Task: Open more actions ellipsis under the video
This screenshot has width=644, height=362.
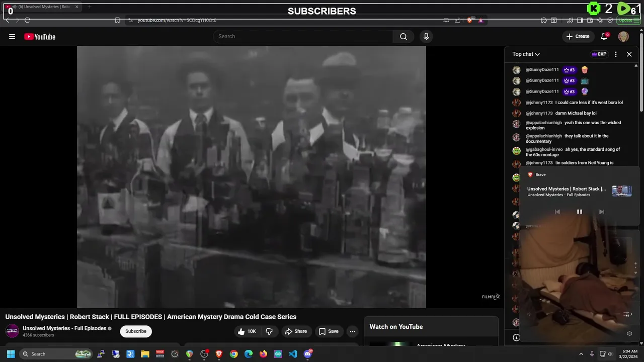Action: (352, 331)
